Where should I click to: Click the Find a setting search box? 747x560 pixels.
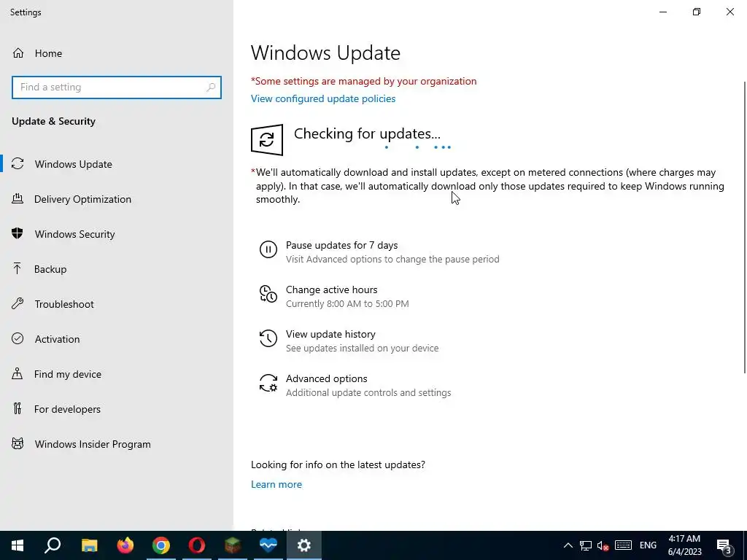(x=117, y=87)
